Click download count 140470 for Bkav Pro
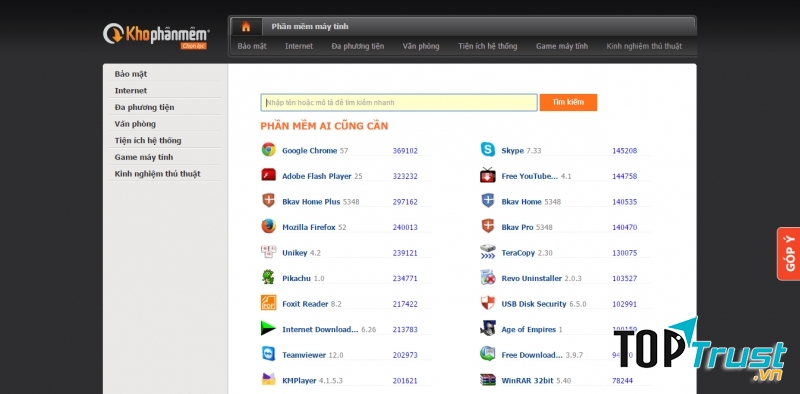This screenshot has height=394, width=800. [x=624, y=227]
